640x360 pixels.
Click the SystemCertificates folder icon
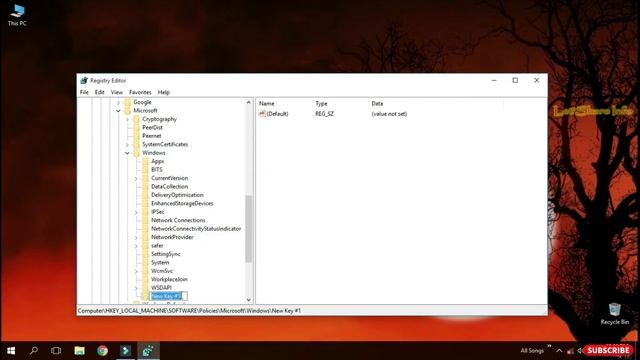click(136, 144)
